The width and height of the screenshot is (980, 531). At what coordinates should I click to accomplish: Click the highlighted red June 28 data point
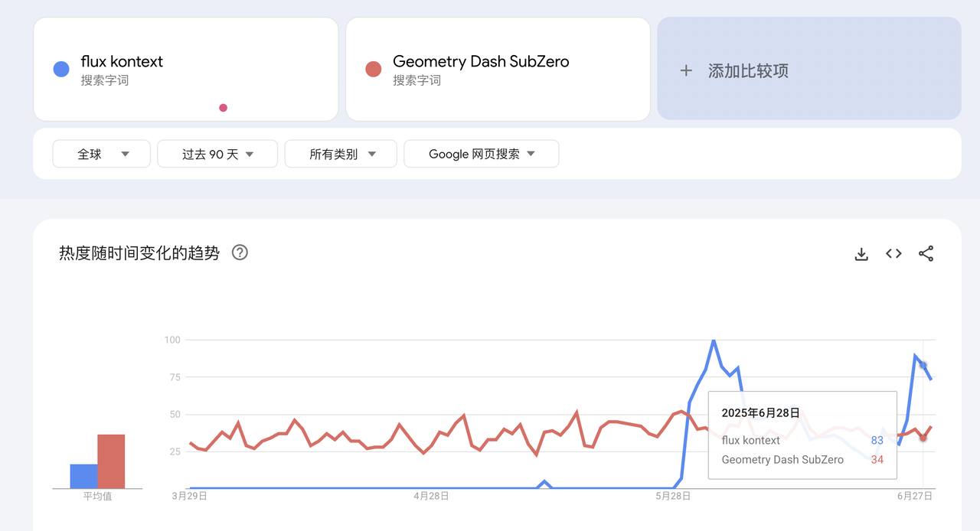923,438
